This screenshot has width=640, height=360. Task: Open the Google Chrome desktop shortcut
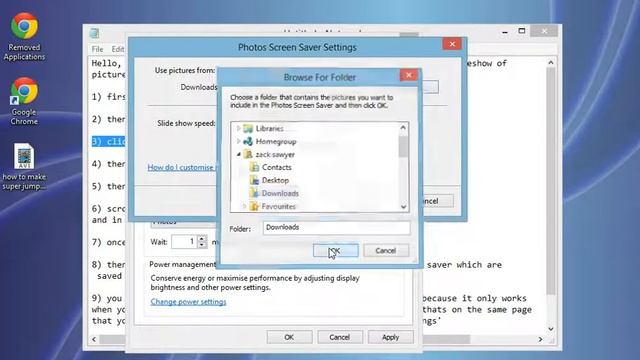click(24, 101)
